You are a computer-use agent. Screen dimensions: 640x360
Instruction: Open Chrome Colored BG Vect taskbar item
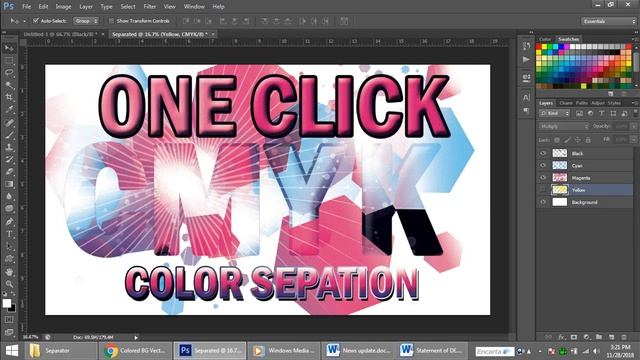[x=136, y=351]
